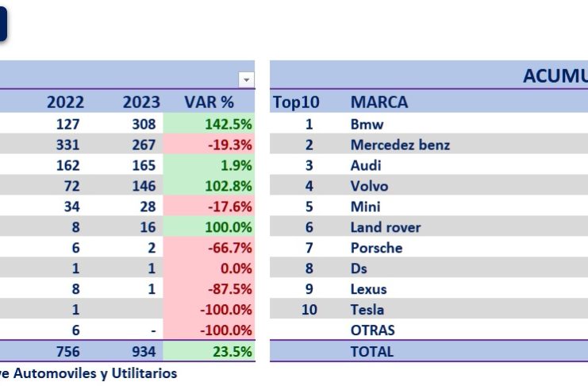Select the TOTAL label cell
This screenshot has height=386, width=588.
click(371, 351)
